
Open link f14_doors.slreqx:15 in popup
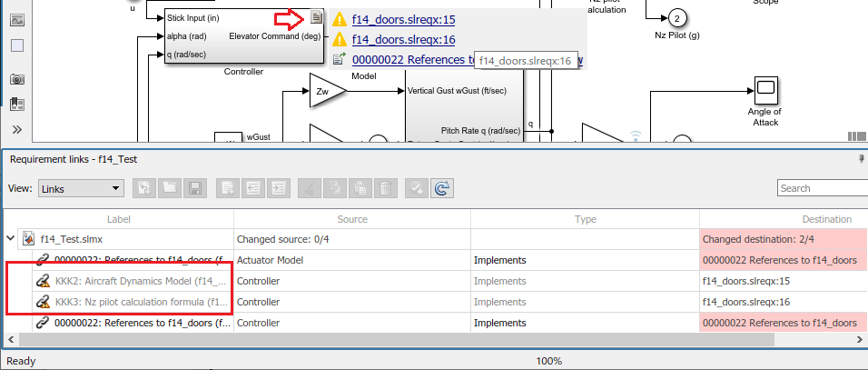click(x=403, y=20)
